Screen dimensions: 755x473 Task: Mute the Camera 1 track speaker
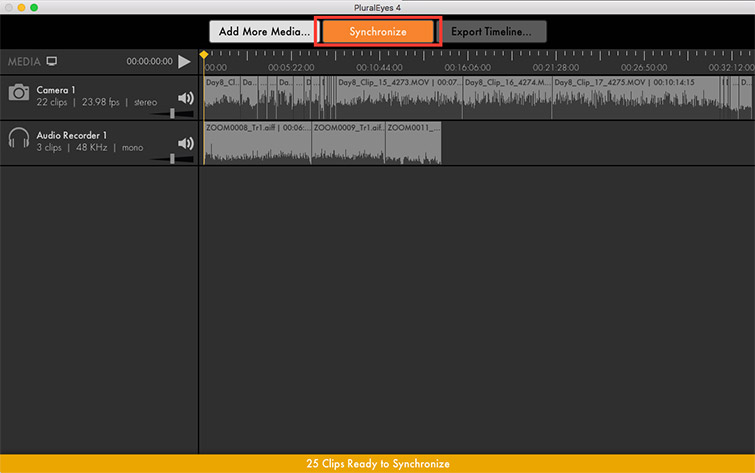point(185,97)
